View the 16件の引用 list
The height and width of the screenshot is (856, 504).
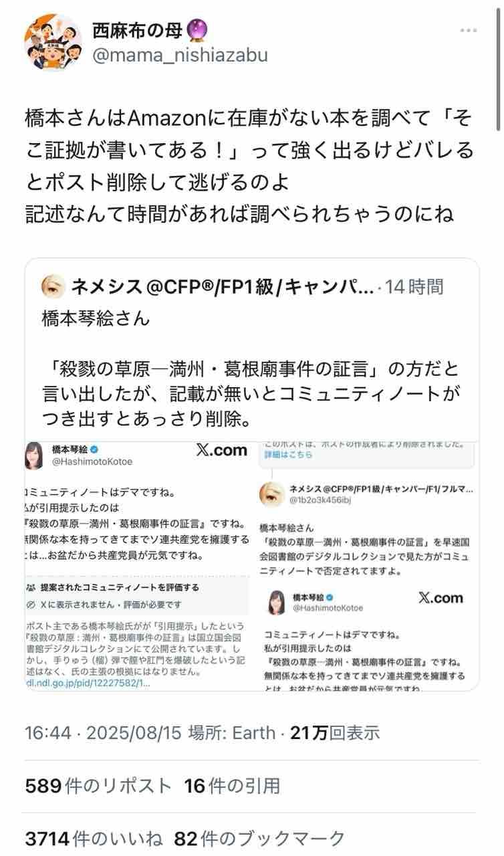pos(232,786)
